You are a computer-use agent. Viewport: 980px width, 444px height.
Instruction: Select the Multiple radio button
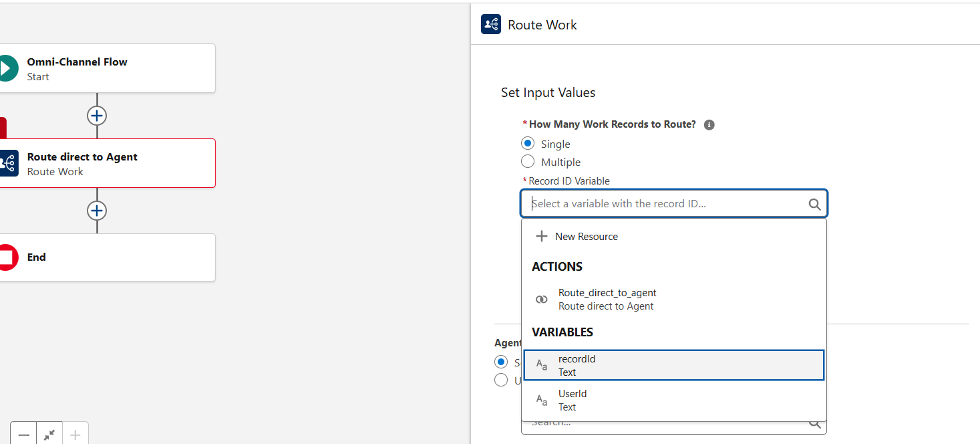(528, 162)
